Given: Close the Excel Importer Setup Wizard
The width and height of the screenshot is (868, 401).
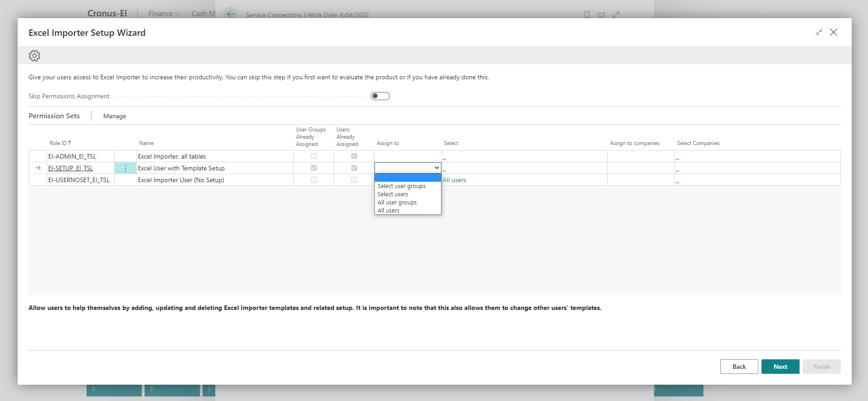Looking at the screenshot, I should (834, 32).
